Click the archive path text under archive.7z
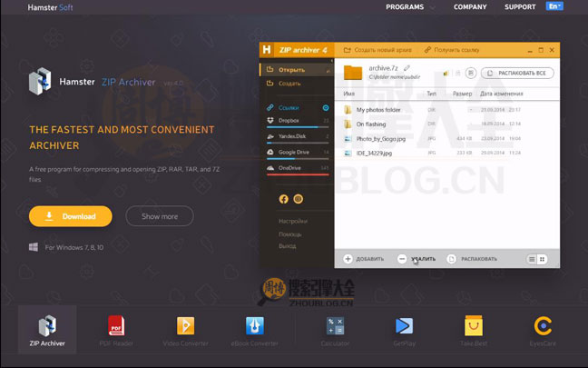Viewport: 588px width, 368px height. (394, 76)
